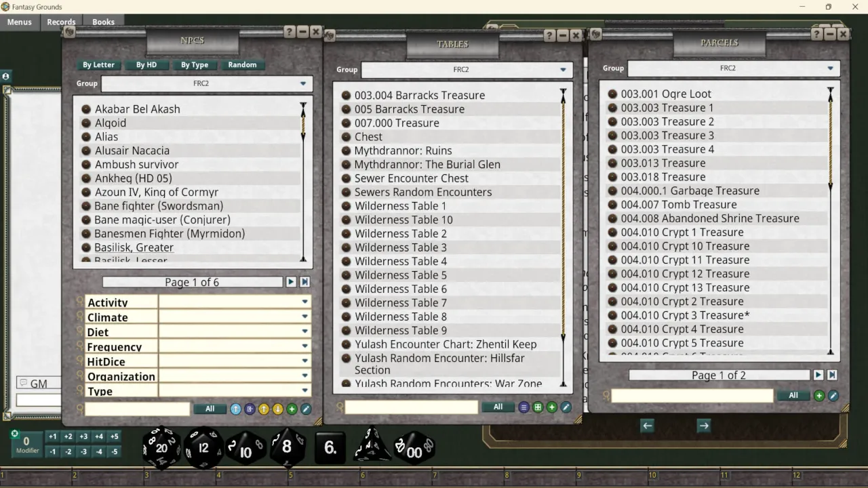This screenshot has width=868, height=488.
Task: Click the NPC search filter field
Action: click(x=138, y=409)
